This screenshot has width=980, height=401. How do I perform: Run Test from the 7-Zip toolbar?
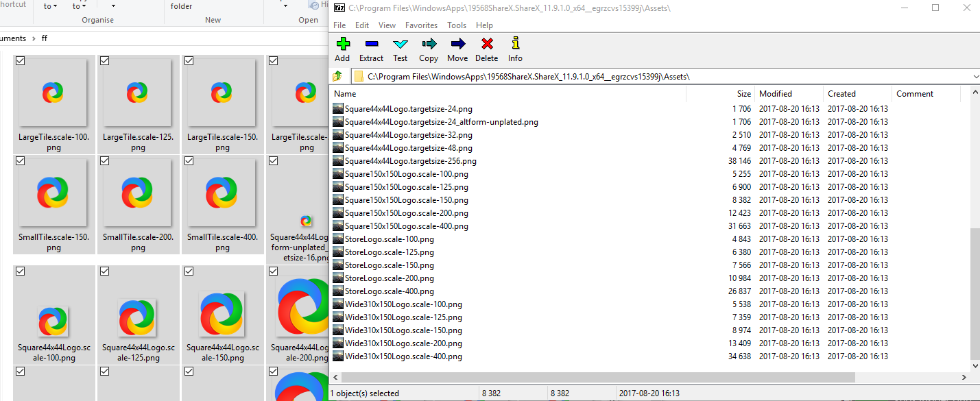point(401,45)
